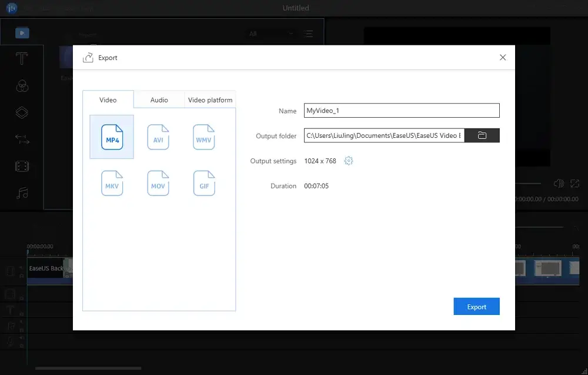
Task: Click the speaker volume icon near the preview
Action: 558,183
